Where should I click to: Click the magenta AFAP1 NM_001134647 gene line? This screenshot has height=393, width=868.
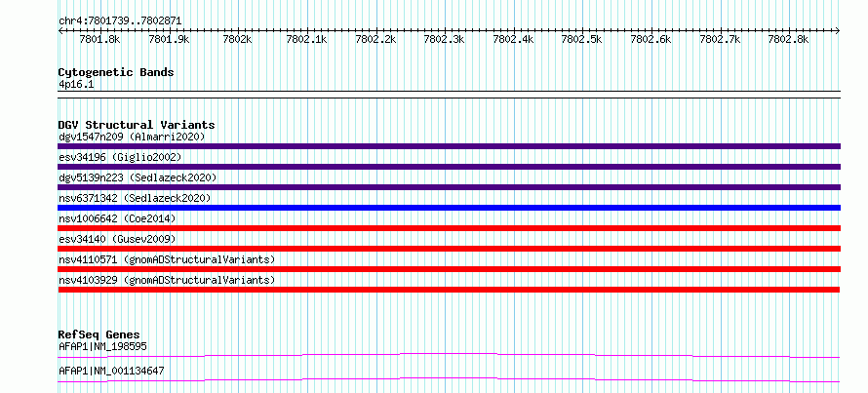449,379
